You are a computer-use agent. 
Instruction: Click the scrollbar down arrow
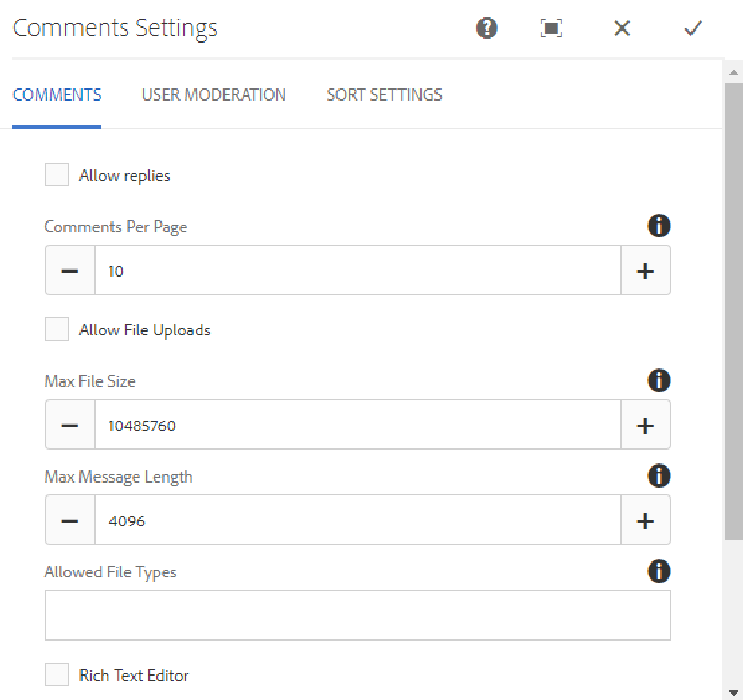tap(733, 693)
